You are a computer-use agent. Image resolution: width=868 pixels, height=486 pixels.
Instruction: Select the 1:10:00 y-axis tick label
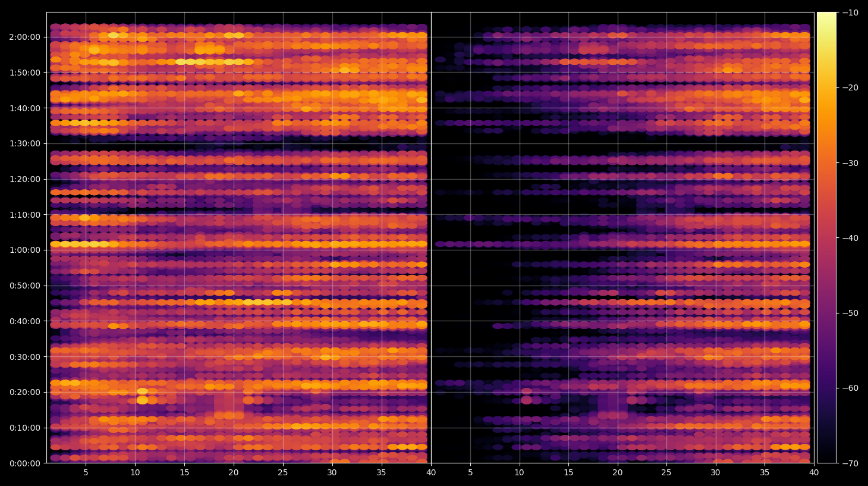coord(25,215)
